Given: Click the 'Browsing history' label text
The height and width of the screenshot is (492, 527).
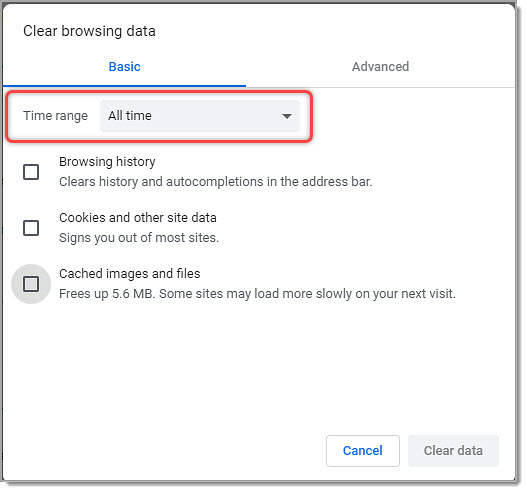Looking at the screenshot, I should pyautogui.click(x=107, y=162).
